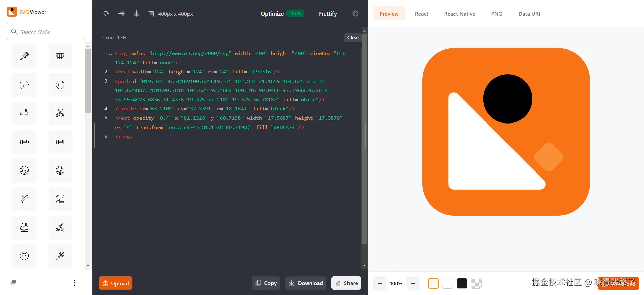Click the icon list scroll-up arrow

coord(88,46)
